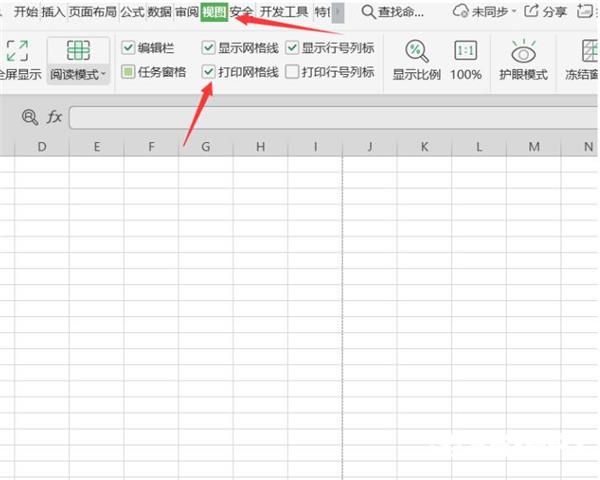Select column L header

click(x=479, y=147)
